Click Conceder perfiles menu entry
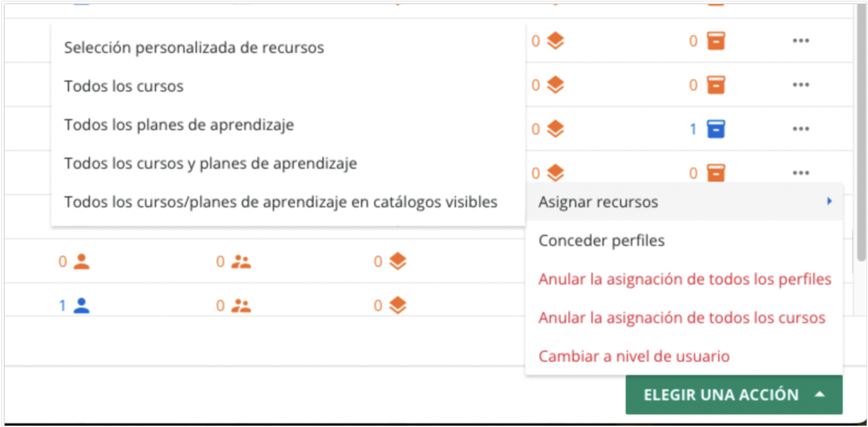Viewport: 868px width, 427px height. 601,241
